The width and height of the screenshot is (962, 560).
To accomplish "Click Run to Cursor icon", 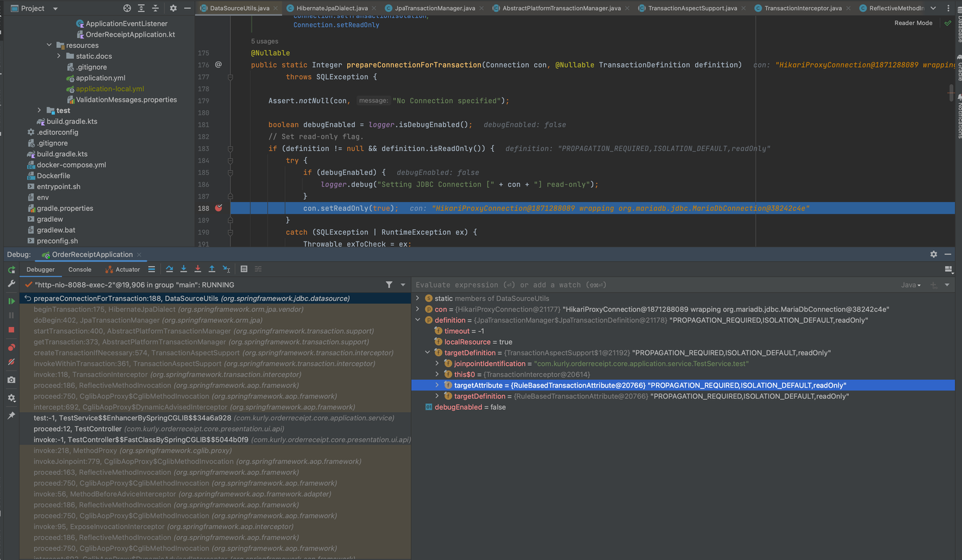I will [x=226, y=269].
